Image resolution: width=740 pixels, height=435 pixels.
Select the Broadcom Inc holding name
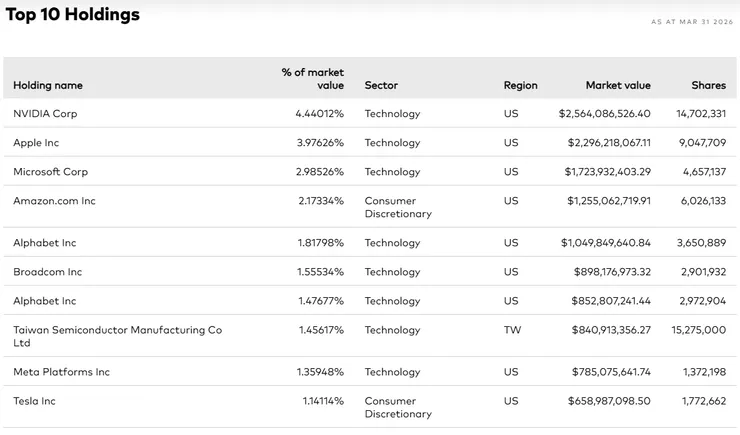[x=47, y=272]
